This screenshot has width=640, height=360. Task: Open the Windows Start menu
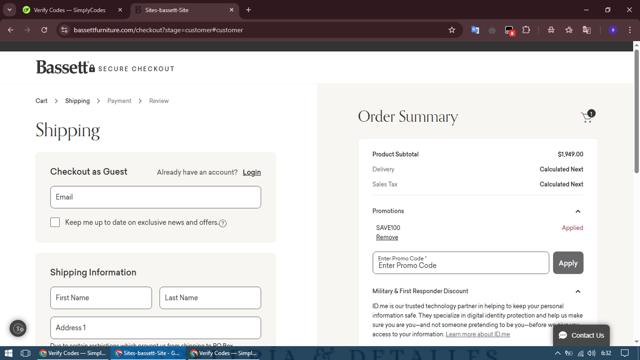tap(8, 353)
